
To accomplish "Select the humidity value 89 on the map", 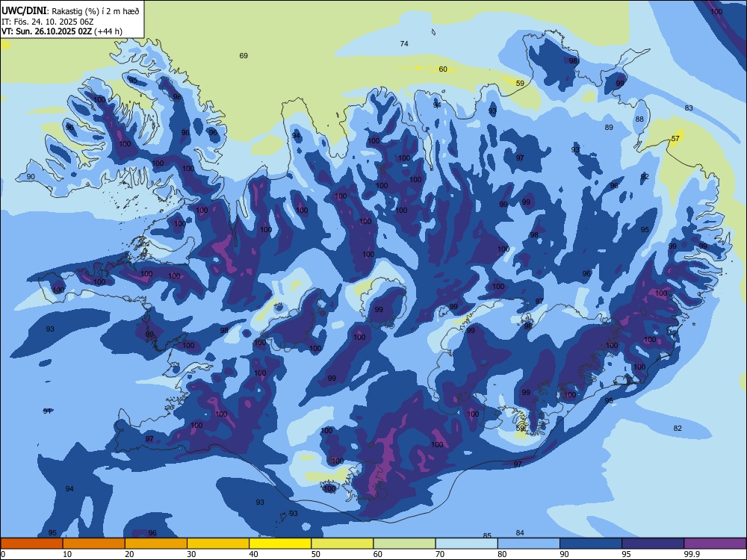I will tap(609, 128).
